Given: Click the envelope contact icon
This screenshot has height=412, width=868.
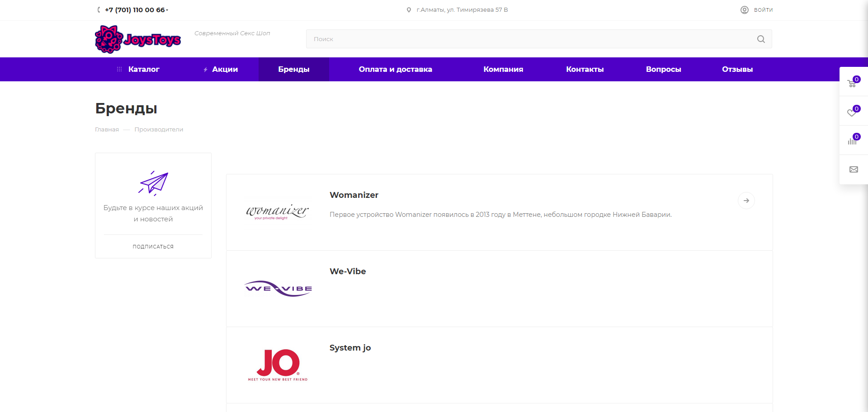Looking at the screenshot, I should pyautogui.click(x=854, y=169).
